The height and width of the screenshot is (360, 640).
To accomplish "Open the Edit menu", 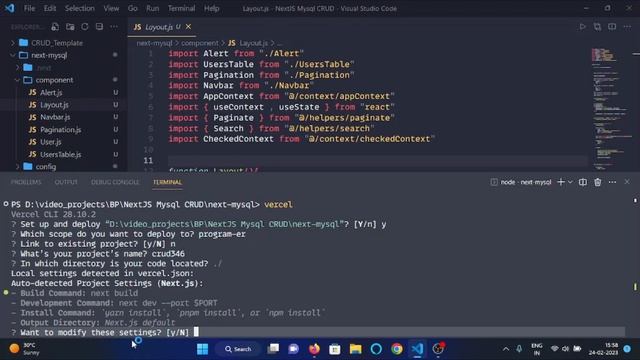I will pyautogui.click(x=50, y=8).
